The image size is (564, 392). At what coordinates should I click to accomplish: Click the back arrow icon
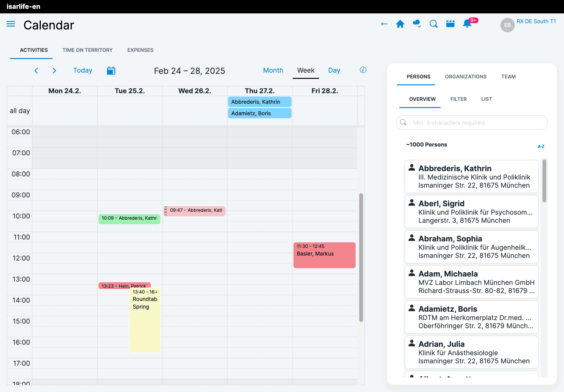pos(384,24)
